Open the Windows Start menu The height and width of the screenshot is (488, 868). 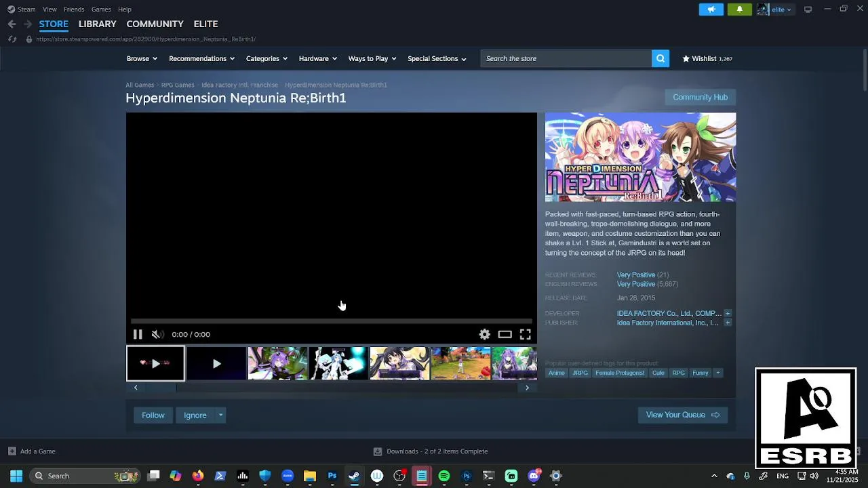16,476
